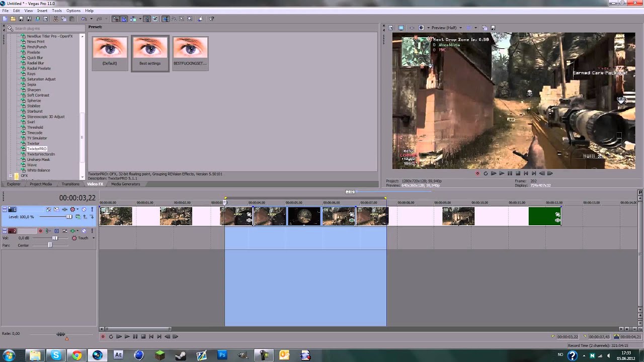Image resolution: width=644 pixels, height=362 pixels.
Task: Expand the OFX folder in plug-in tree
Action: (11, 176)
